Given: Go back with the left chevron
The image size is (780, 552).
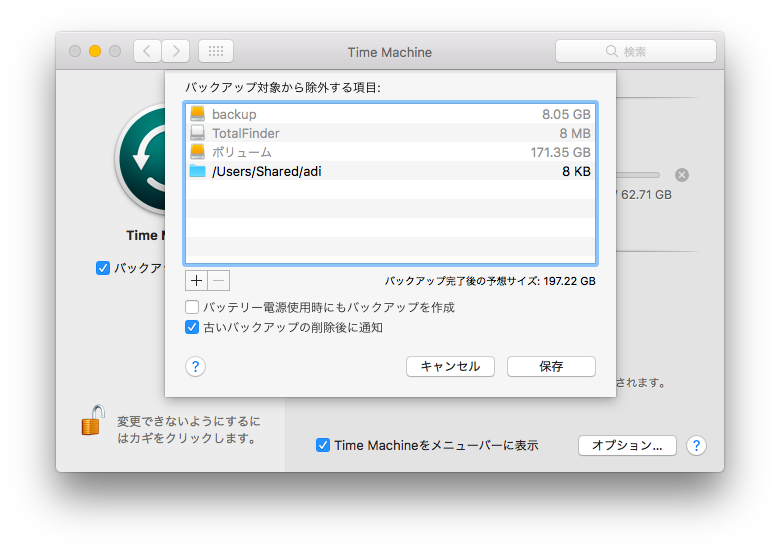Looking at the screenshot, I should [x=147, y=51].
